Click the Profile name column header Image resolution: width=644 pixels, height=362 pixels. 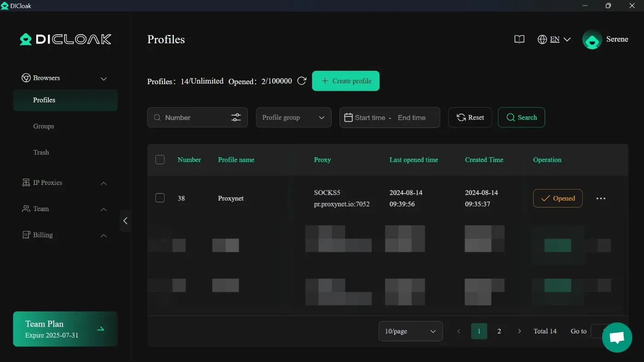coord(236,160)
